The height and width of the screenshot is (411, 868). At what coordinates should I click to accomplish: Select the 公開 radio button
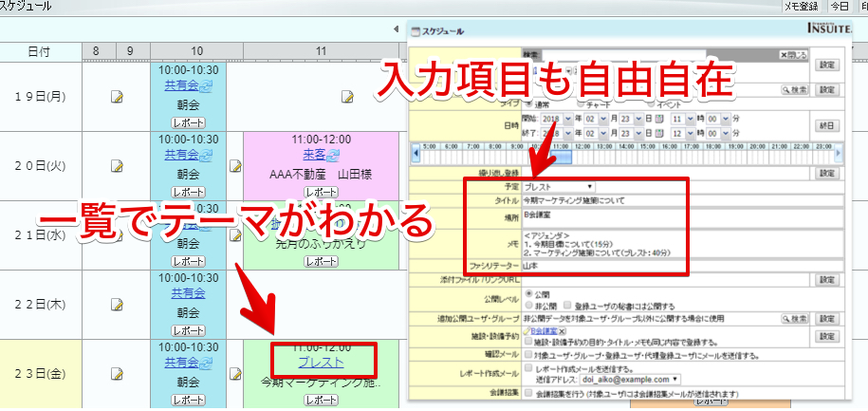click(528, 293)
